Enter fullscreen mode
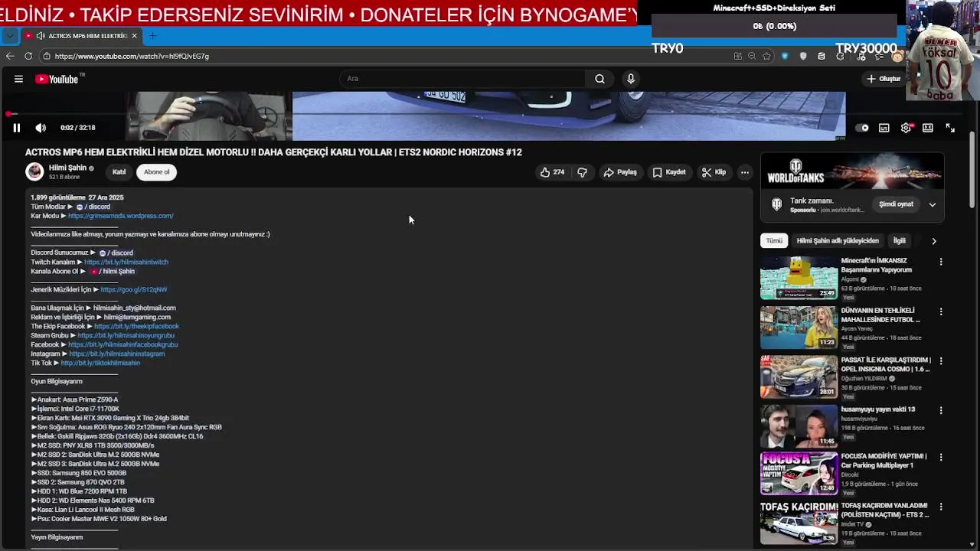 [x=950, y=128]
